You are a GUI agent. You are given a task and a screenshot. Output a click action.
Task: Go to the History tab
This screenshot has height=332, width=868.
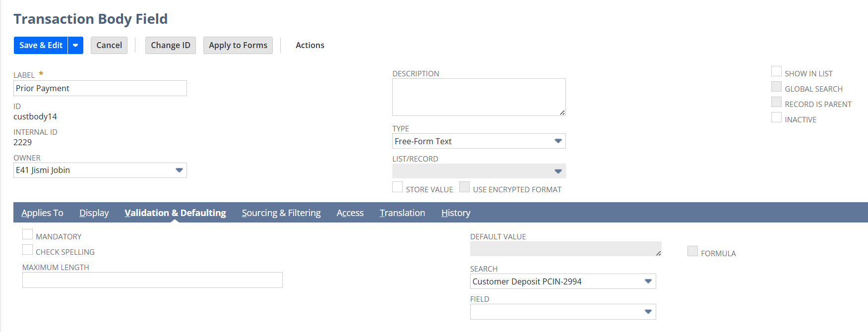click(455, 213)
